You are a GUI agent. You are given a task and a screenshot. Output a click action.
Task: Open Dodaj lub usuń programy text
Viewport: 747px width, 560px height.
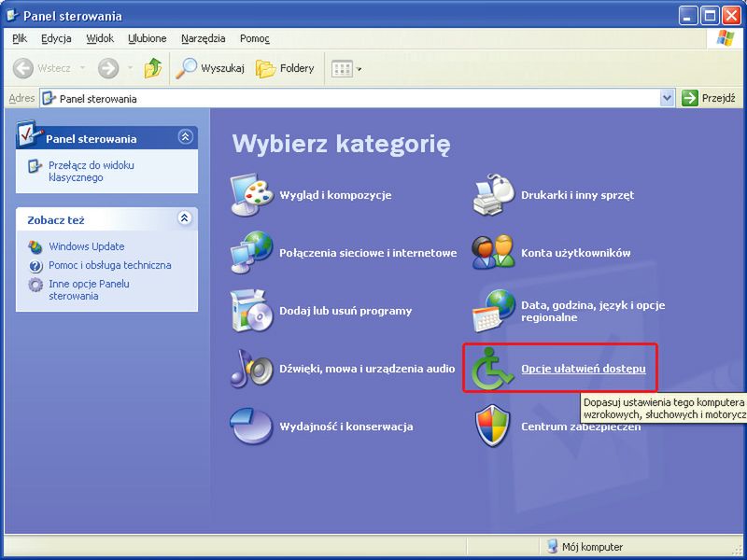pos(345,311)
